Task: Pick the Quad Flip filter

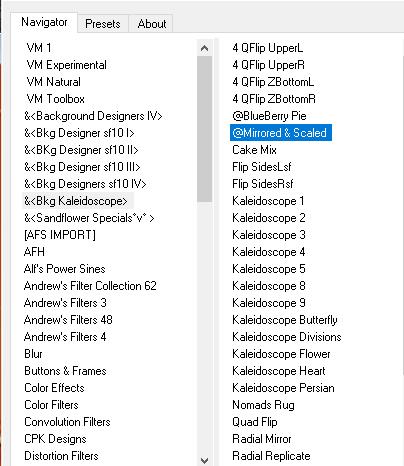Action: [255, 422]
